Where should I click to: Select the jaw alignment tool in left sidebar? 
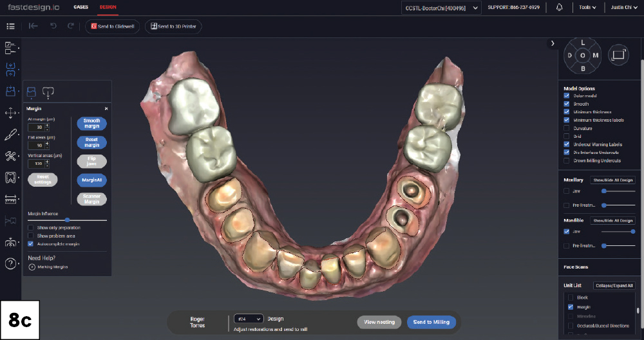[x=10, y=70]
